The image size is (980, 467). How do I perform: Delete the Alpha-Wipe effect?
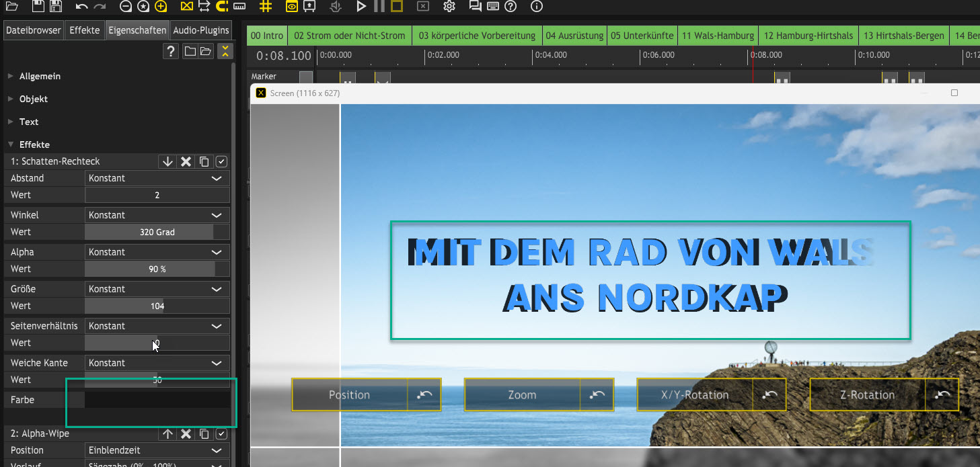click(186, 434)
